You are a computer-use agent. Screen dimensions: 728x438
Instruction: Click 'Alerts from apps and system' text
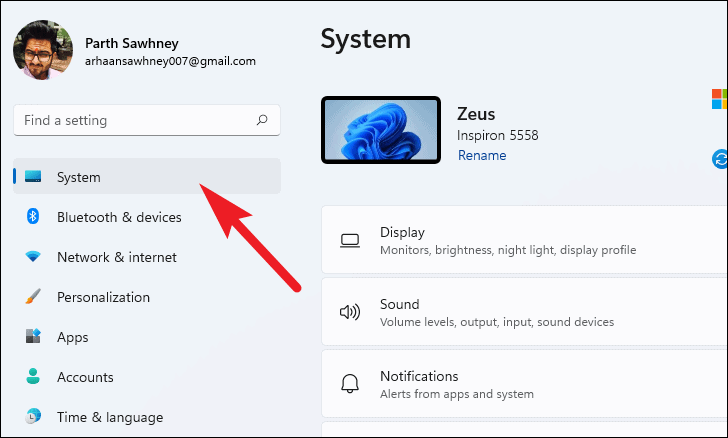(457, 394)
